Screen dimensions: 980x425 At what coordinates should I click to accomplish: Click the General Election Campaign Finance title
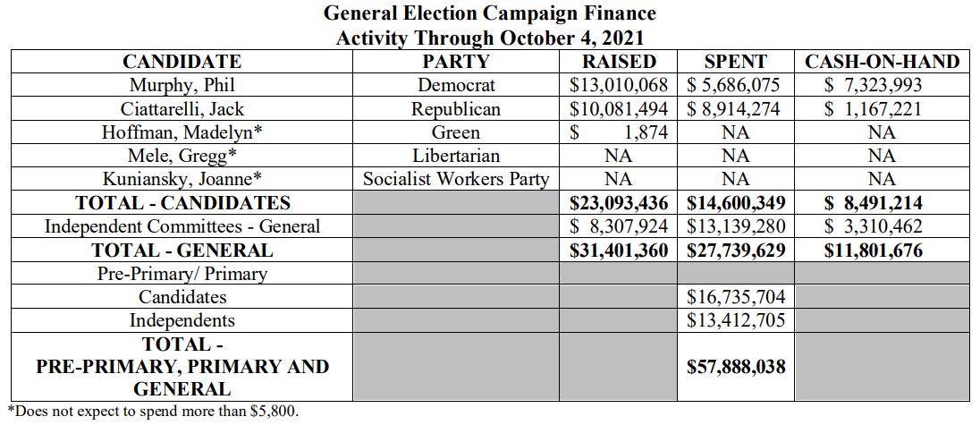click(x=489, y=13)
